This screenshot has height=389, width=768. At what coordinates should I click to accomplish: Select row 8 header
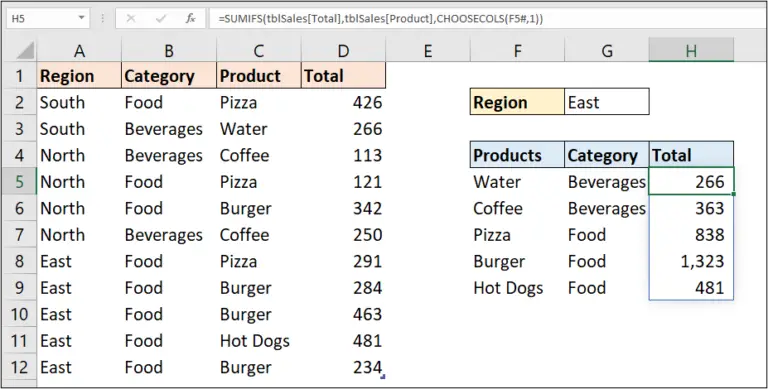pyautogui.click(x=20, y=261)
